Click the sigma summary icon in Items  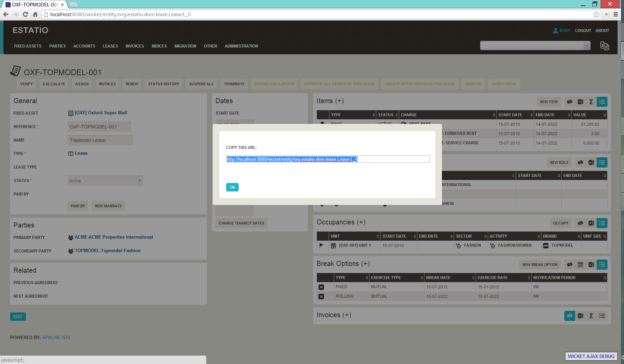pos(591,102)
